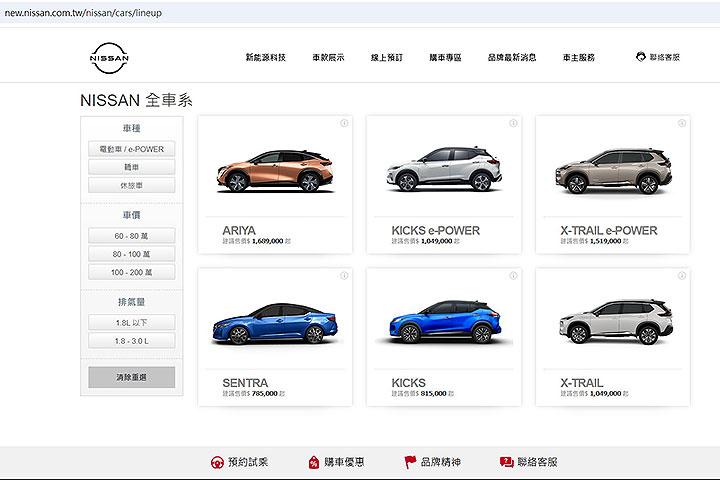Click the headset icon beside 聯絡客服 in header
Image resolution: width=720 pixels, height=480 pixels.
point(641,57)
